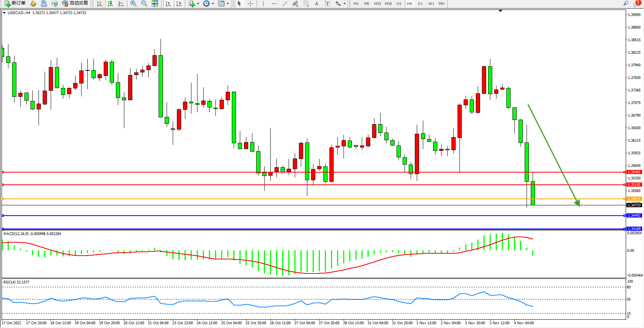644x328 pixels.
Task: Open the indicators list dropdown arrow
Action: click(x=198, y=4)
